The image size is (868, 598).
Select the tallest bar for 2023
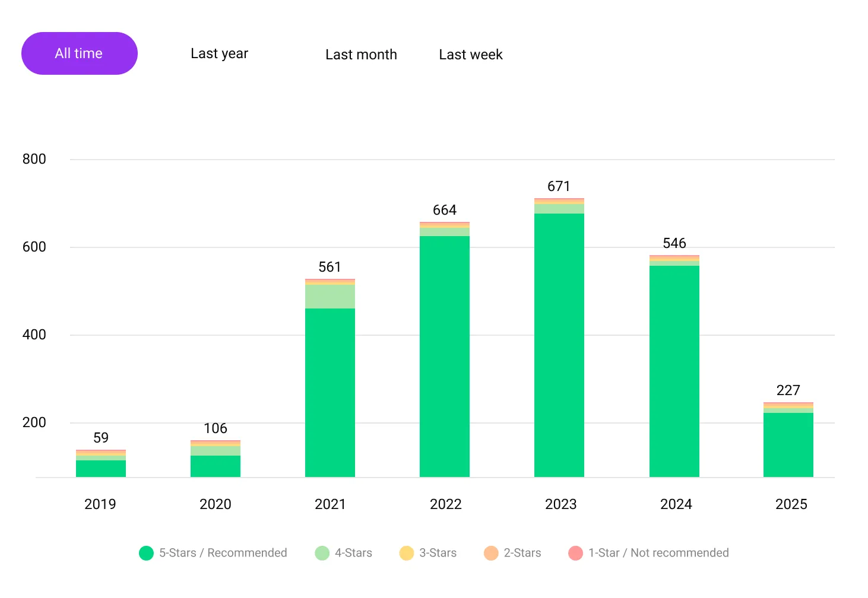pos(559,338)
